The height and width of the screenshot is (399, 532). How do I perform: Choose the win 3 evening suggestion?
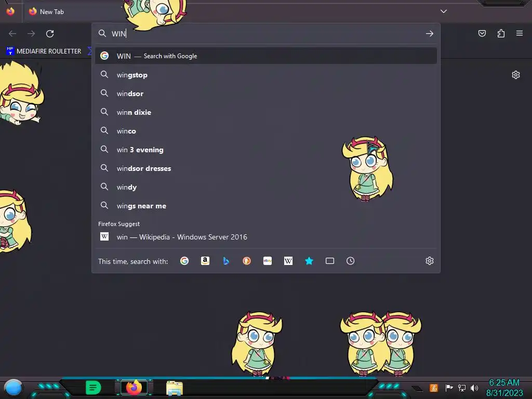click(x=266, y=150)
